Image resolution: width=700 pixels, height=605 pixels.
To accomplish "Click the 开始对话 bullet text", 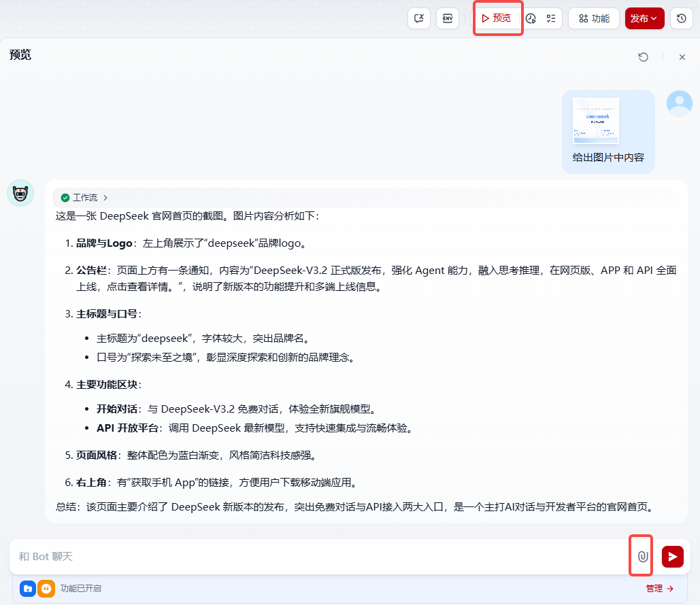I will point(237,409).
